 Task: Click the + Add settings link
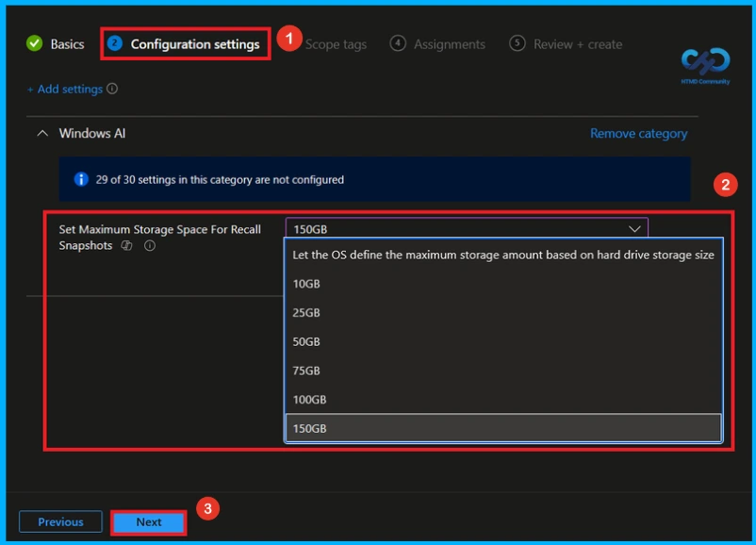(65, 89)
